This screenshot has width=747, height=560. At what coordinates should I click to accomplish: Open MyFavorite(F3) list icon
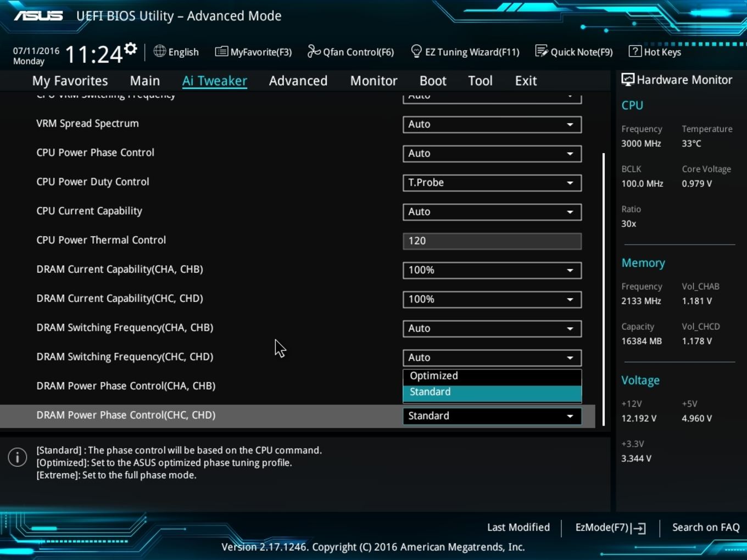pyautogui.click(x=221, y=52)
